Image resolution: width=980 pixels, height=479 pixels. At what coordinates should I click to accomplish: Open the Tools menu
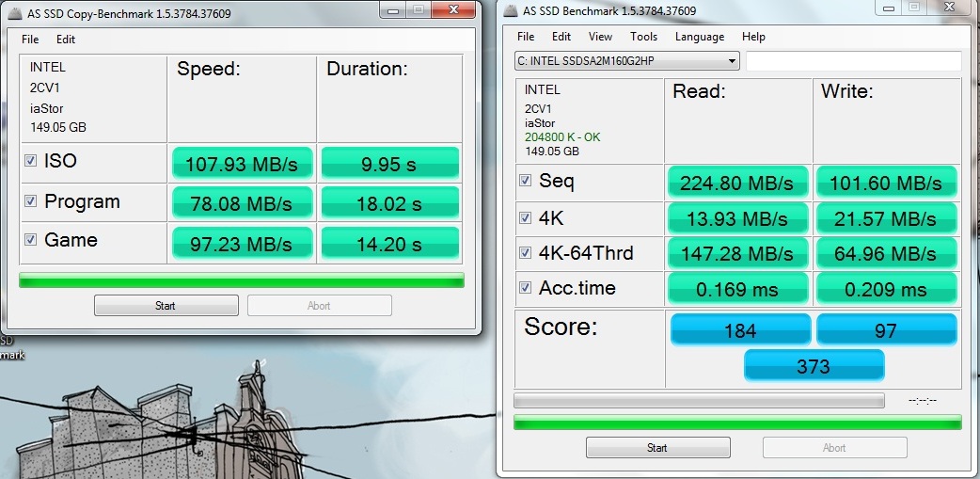[x=643, y=37]
